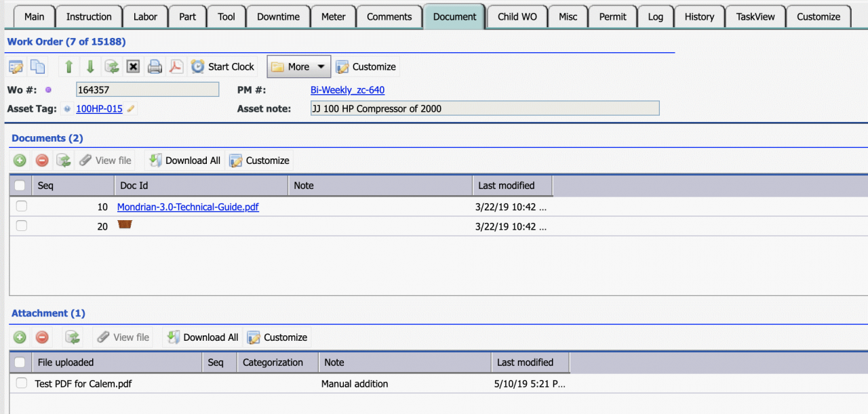This screenshot has width=868, height=414.
Task: Switch to the Downtime tab
Action: tap(278, 17)
